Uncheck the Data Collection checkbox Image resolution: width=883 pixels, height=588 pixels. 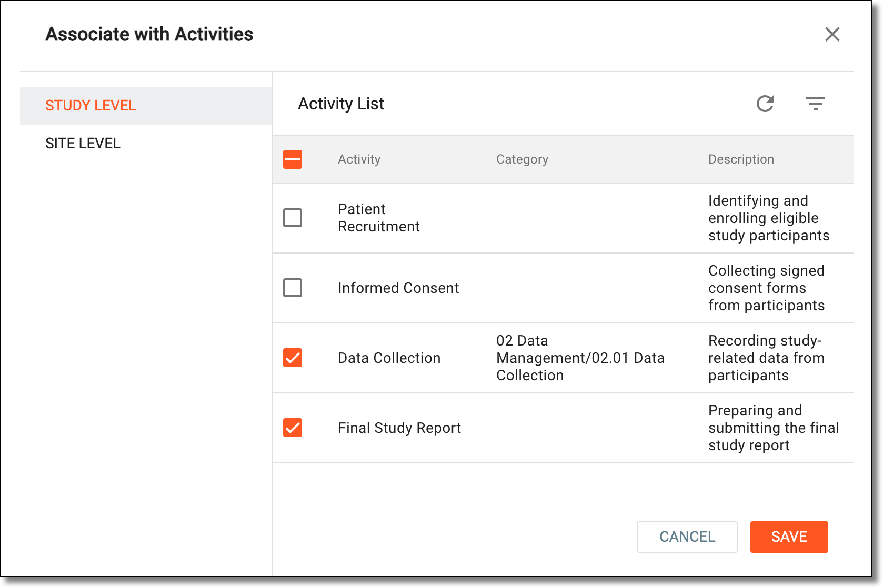(x=293, y=358)
